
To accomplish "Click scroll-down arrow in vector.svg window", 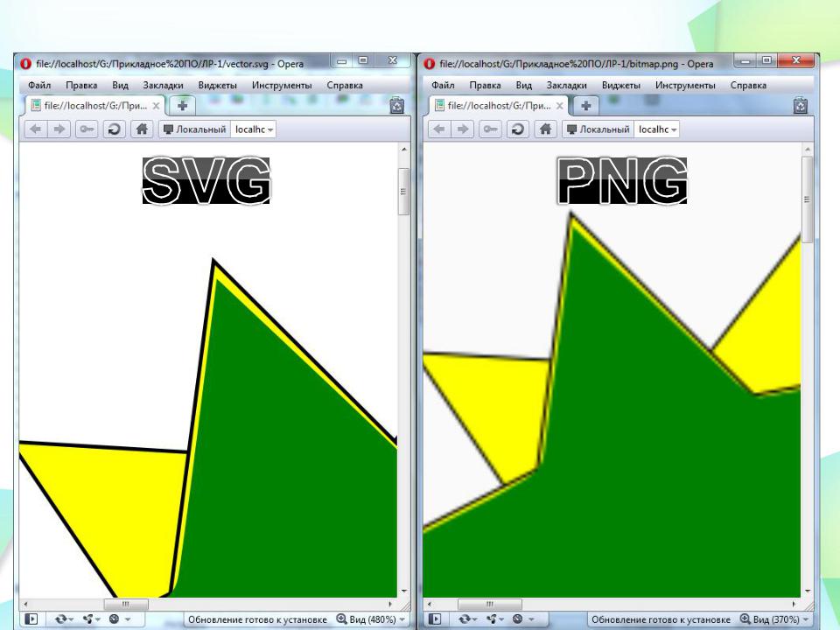I will [404, 591].
